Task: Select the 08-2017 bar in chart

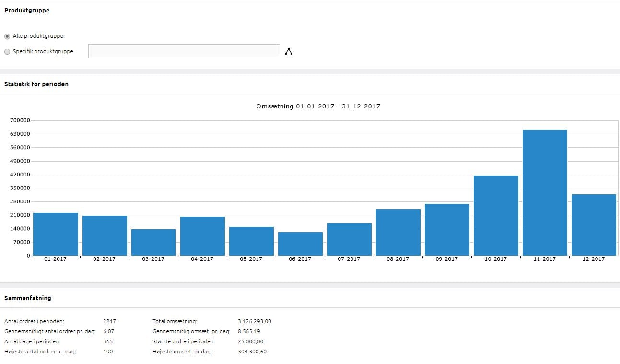Action: [x=398, y=232]
